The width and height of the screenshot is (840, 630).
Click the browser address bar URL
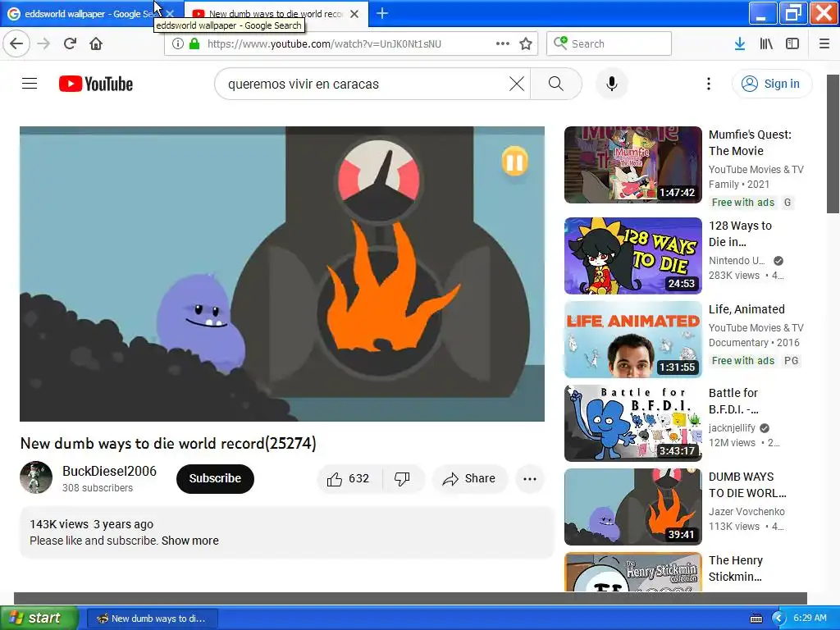pyautogui.click(x=324, y=43)
